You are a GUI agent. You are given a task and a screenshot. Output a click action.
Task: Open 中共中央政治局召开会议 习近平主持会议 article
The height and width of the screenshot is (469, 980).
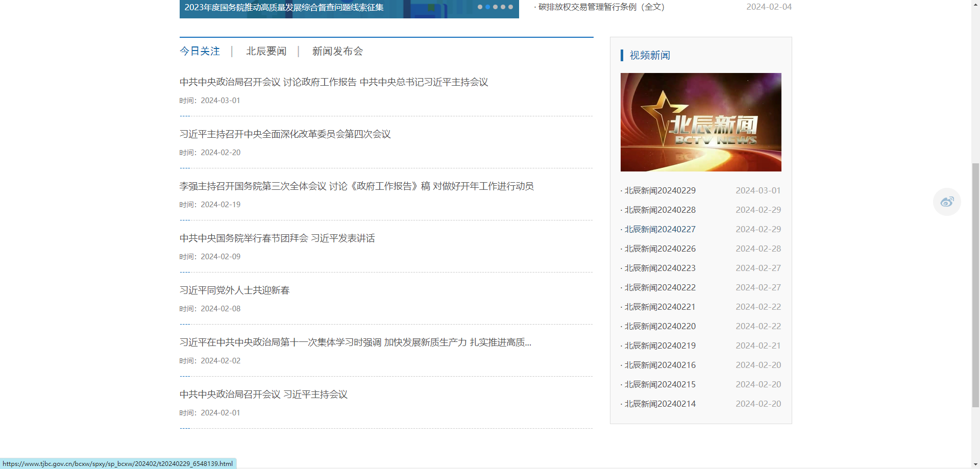click(x=263, y=394)
